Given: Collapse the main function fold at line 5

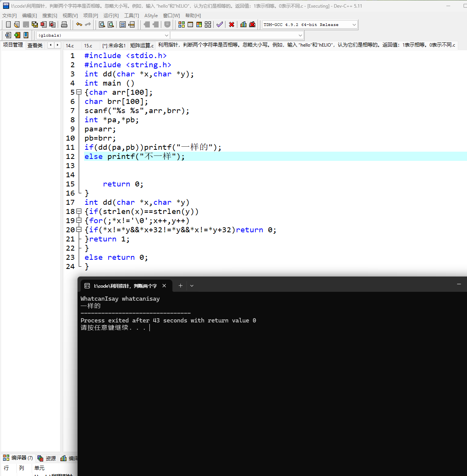Looking at the screenshot, I should [x=79, y=92].
